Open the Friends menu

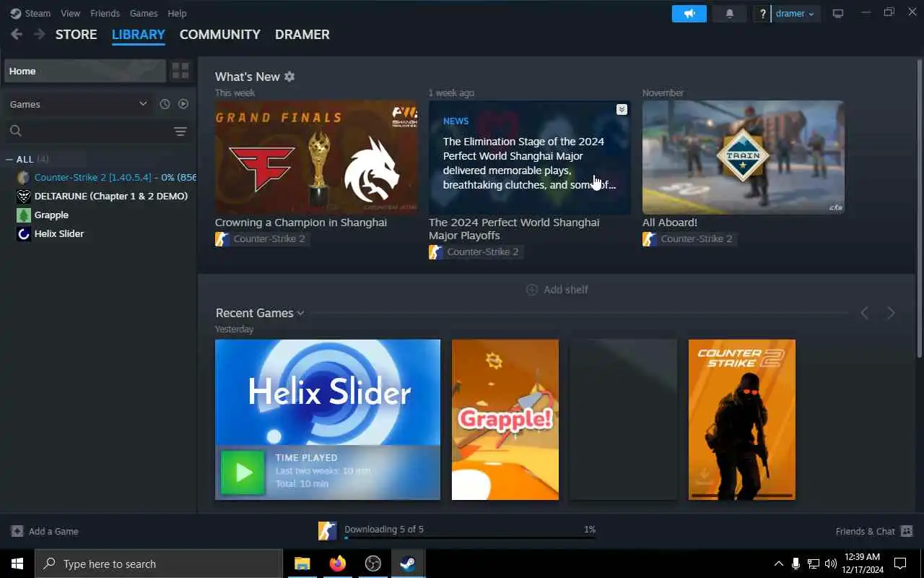(105, 14)
